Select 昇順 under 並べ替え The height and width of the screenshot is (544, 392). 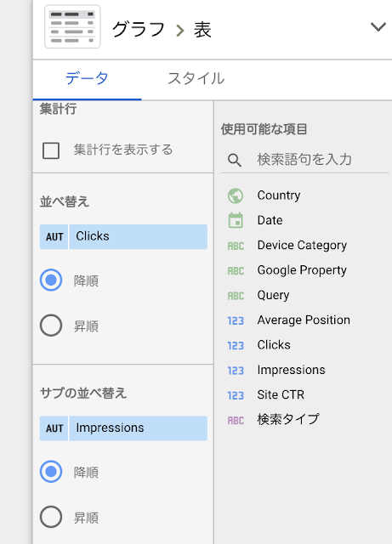[x=51, y=326]
